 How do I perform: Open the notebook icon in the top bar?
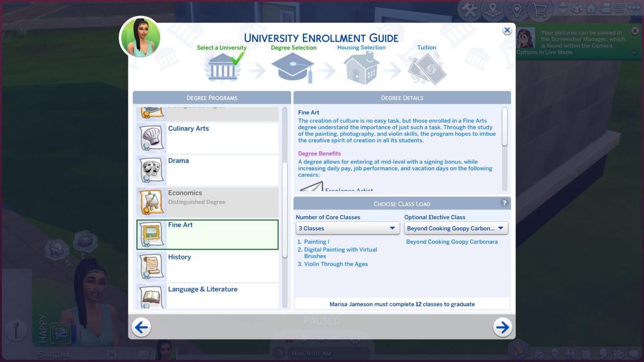click(620, 8)
